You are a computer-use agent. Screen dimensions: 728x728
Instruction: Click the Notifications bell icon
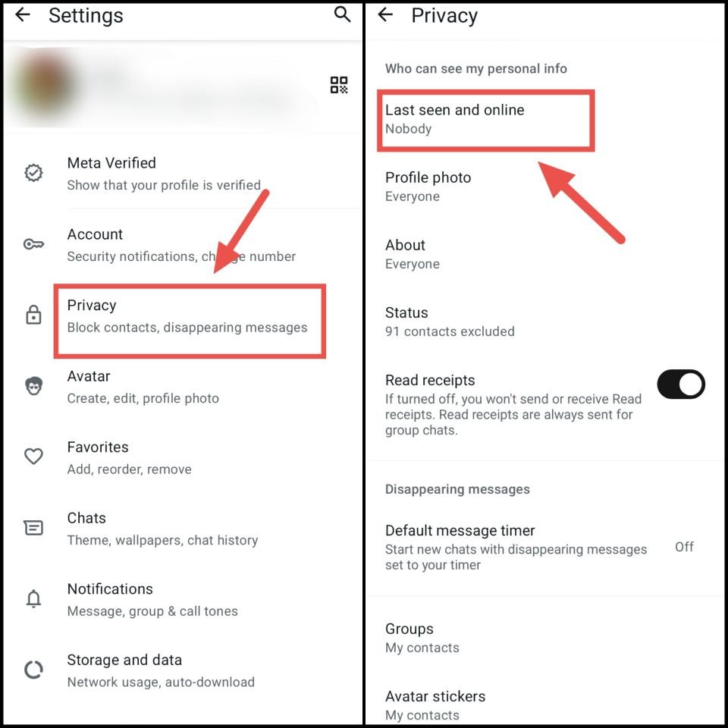tap(33, 598)
